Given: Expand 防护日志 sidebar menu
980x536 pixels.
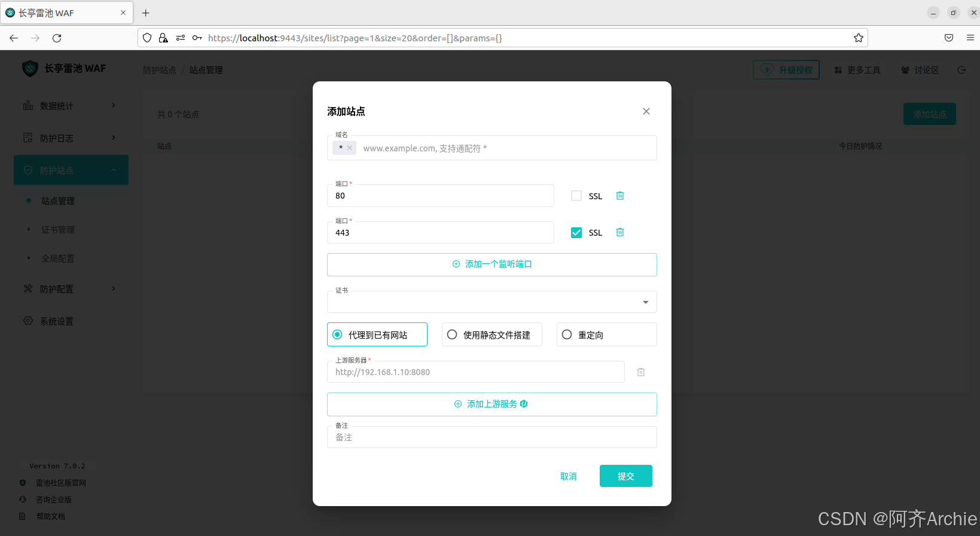Looking at the screenshot, I should tap(71, 138).
